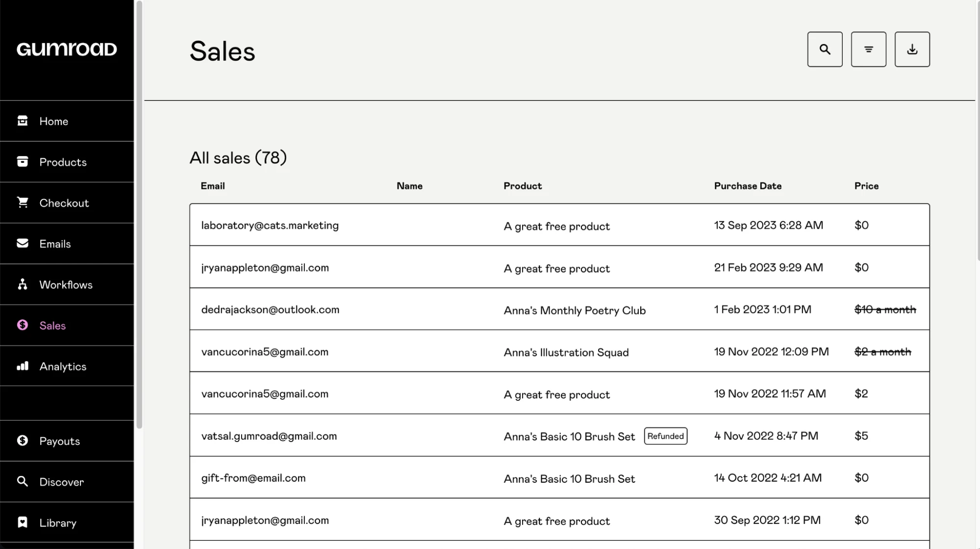980x549 pixels.
Task: Select the Home icon in the sidebar
Action: click(x=23, y=121)
